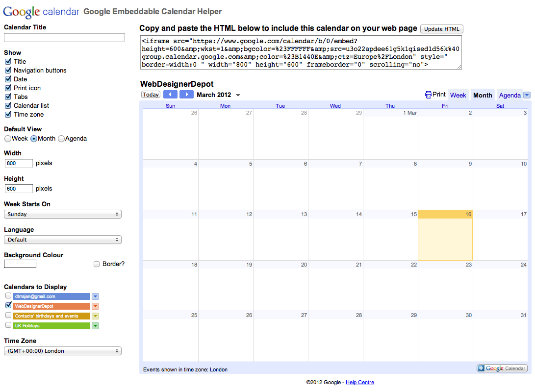Click the Background Colour swatch

[20, 264]
